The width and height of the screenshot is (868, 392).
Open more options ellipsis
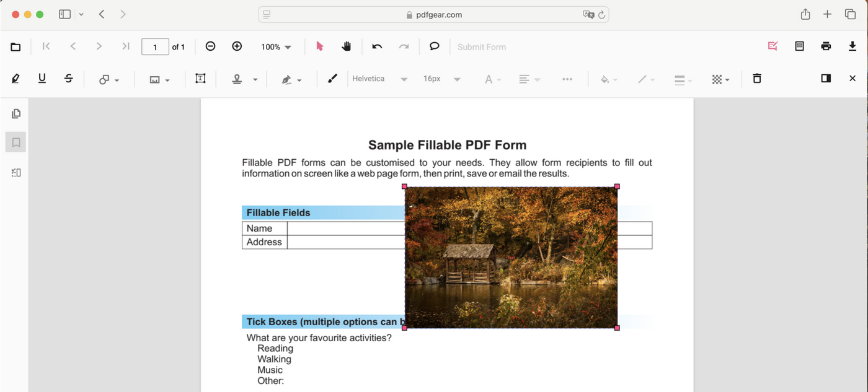[x=567, y=79]
